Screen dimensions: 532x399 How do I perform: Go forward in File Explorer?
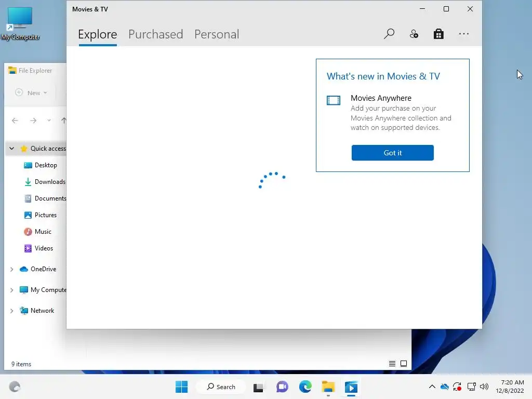(33, 121)
